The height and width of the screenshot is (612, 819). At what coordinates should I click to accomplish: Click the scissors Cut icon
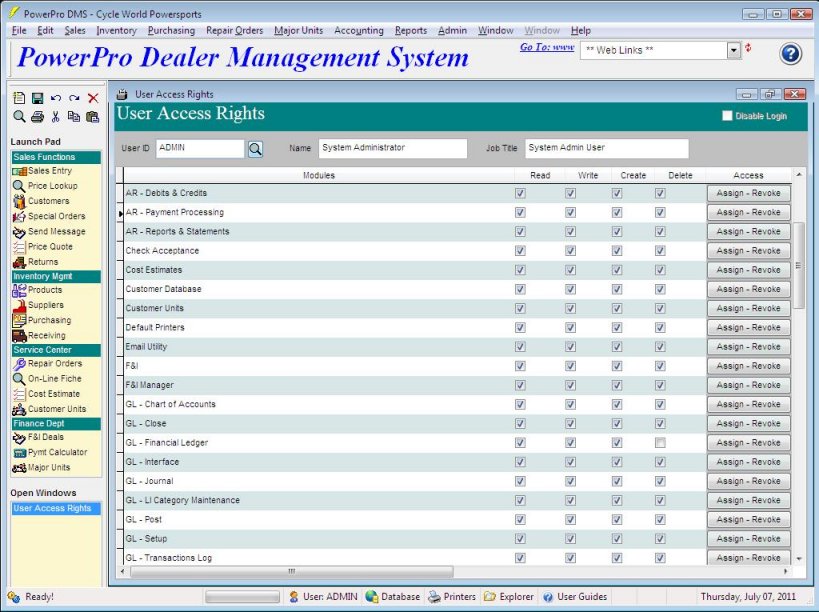[x=56, y=117]
